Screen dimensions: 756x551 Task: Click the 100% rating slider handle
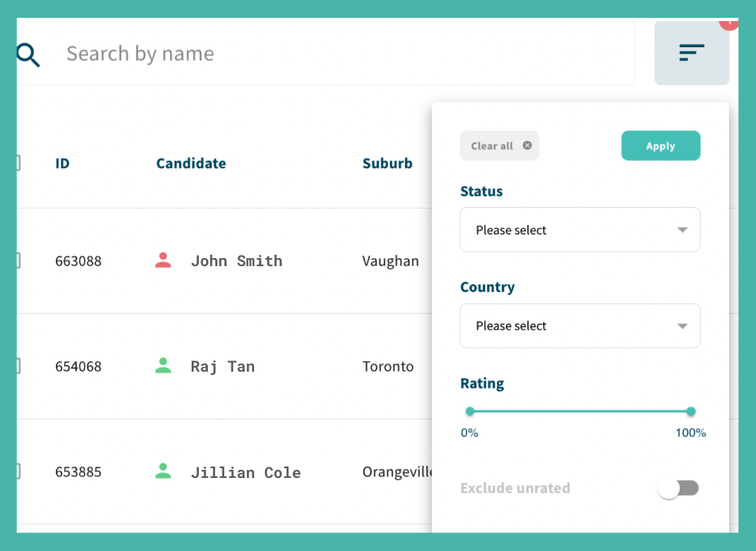click(x=690, y=411)
